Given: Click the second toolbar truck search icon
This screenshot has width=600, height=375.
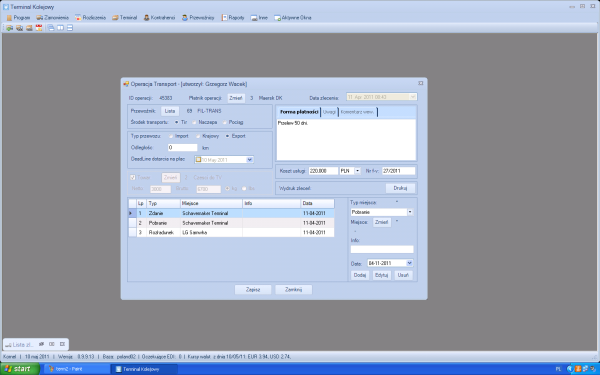Looking at the screenshot, I should tap(20, 28).
